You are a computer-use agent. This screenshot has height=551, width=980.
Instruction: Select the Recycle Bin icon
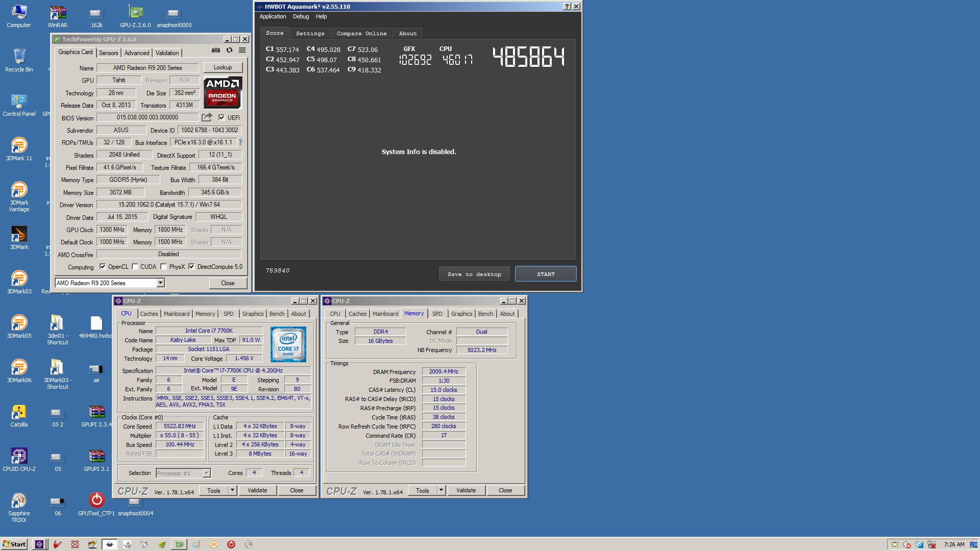(x=19, y=60)
